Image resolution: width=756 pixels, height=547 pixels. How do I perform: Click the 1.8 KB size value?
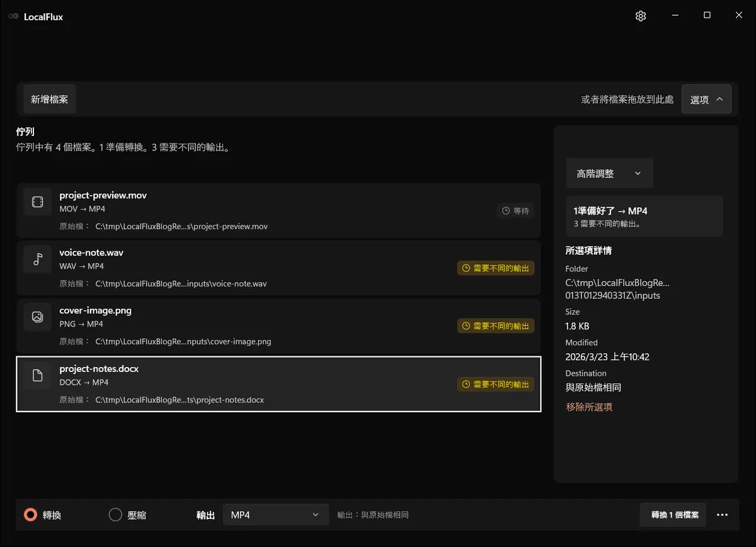(578, 326)
